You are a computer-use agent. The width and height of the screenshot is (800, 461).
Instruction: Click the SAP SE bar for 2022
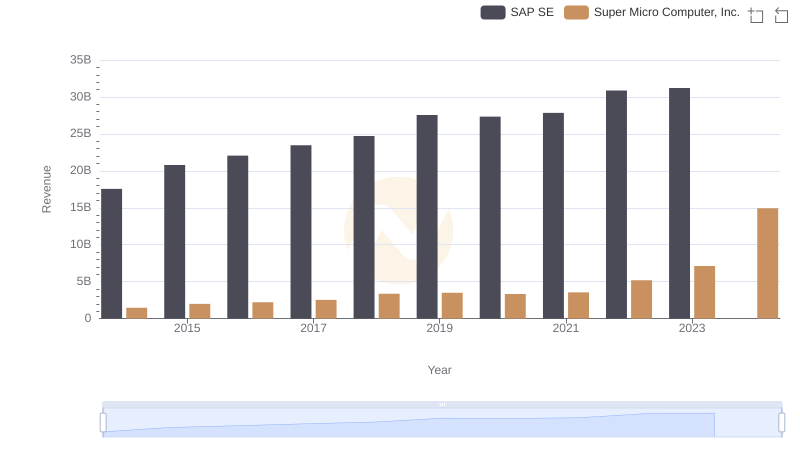point(616,204)
